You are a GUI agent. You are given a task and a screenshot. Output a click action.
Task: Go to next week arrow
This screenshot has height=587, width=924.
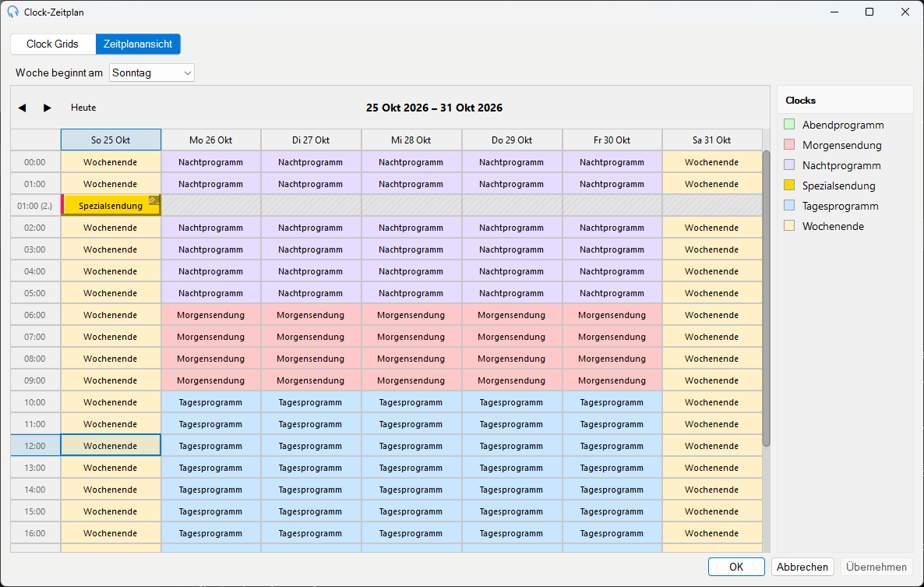[48, 108]
